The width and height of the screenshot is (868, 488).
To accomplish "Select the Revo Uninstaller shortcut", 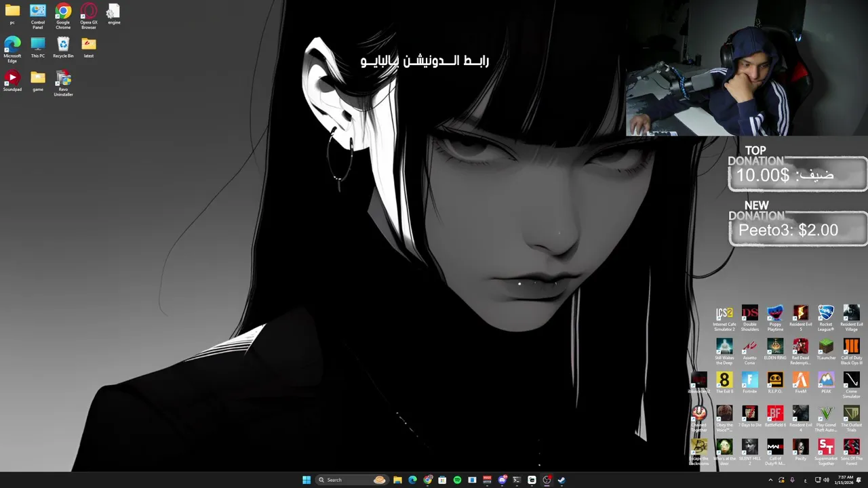I will 63,84.
